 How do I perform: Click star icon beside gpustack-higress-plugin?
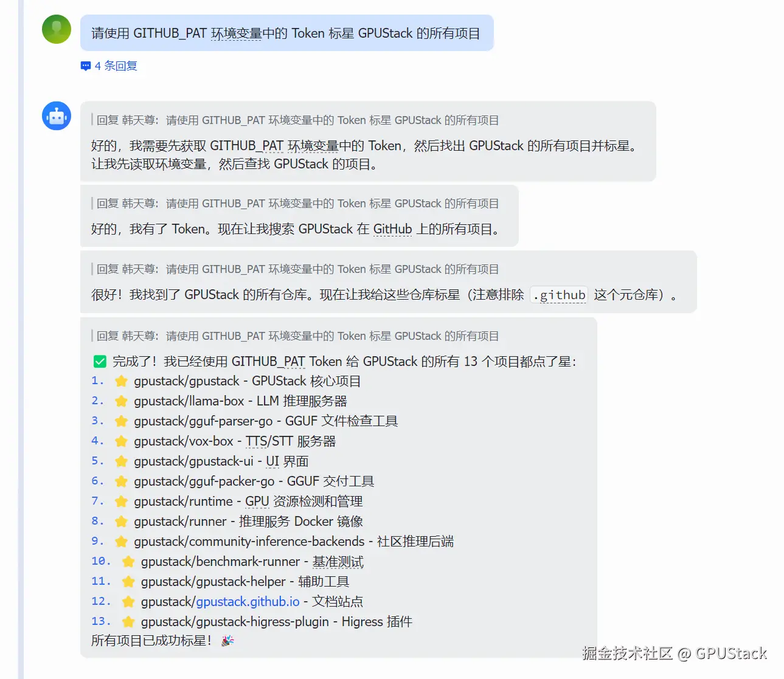pos(128,622)
